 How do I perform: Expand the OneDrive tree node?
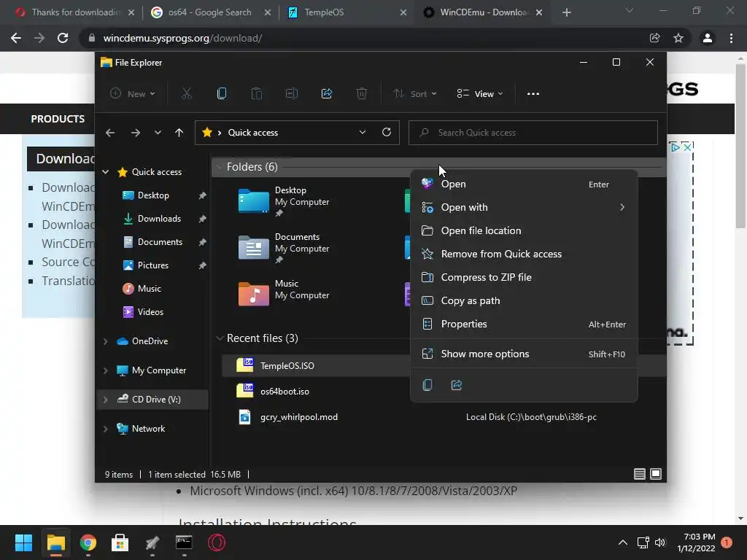point(106,341)
